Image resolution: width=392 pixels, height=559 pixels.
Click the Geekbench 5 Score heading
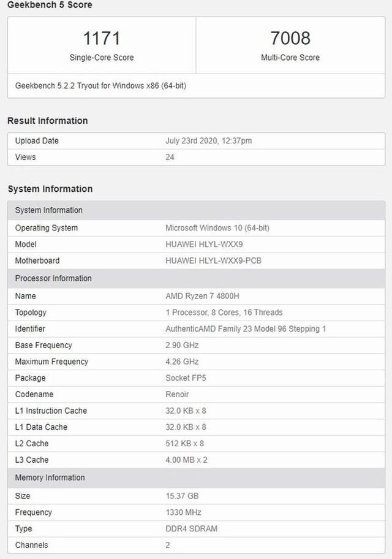click(50, 5)
